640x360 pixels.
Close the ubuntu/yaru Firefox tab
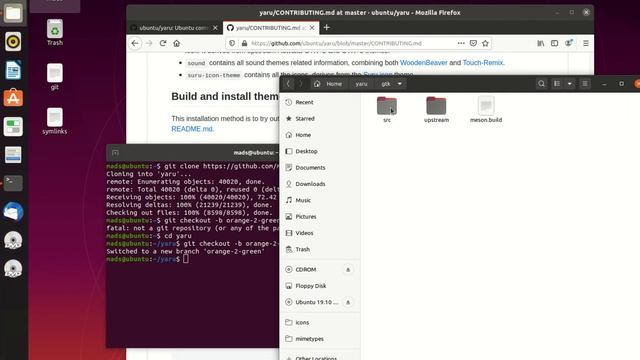tap(216, 28)
